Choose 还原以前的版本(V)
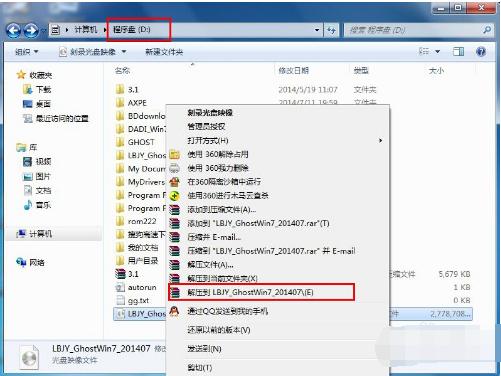This screenshot has height=376, width=501. pyautogui.click(x=219, y=330)
